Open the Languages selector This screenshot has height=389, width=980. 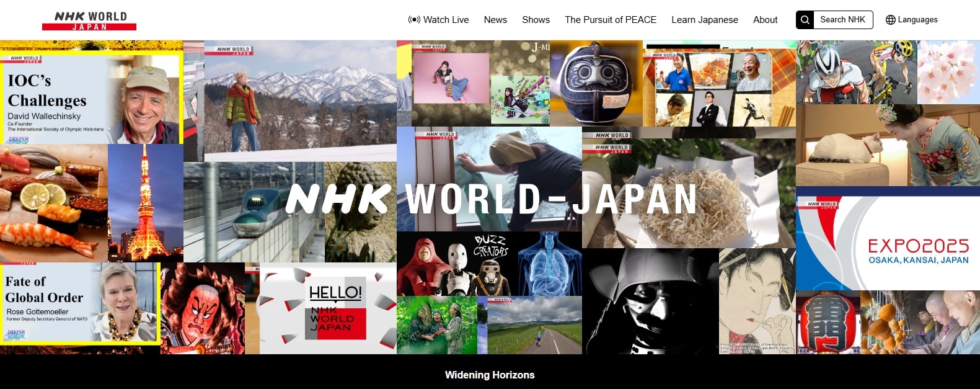[911, 20]
